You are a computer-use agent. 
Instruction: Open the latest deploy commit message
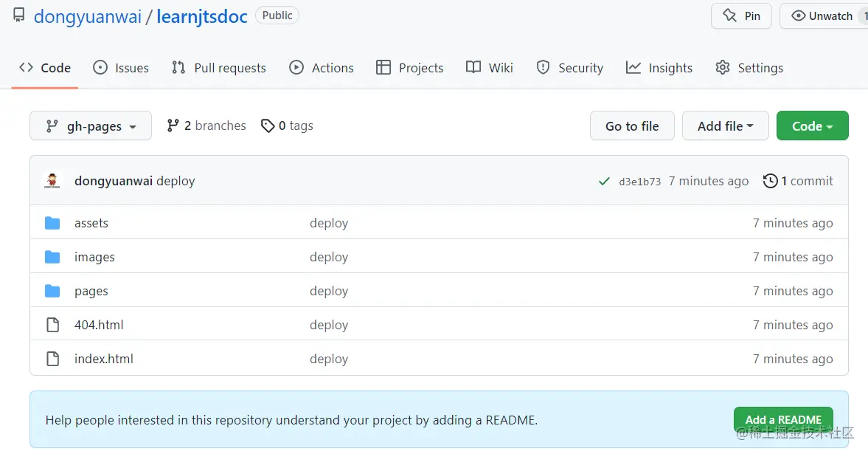[x=176, y=181]
